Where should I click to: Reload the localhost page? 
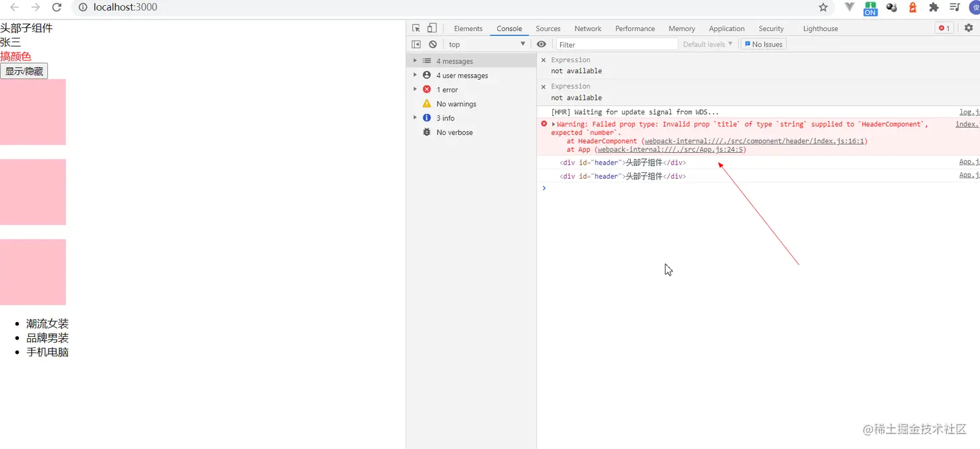point(57,7)
